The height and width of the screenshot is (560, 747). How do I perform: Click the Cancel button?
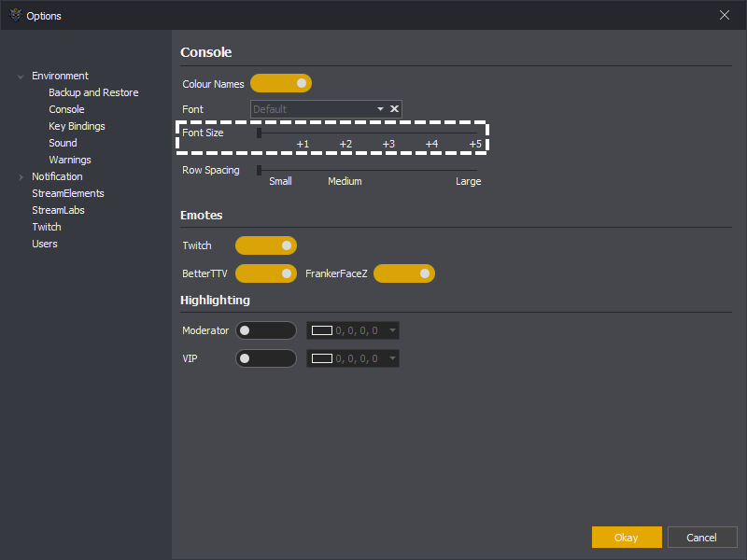pyautogui.click(x=702, y=538)
